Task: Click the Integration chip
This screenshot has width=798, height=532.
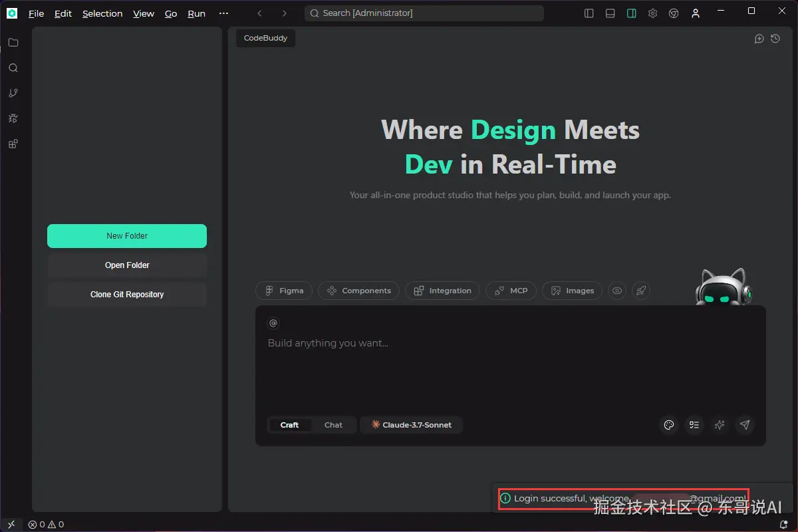Action: pyautogui.click(x=442, y=291)
